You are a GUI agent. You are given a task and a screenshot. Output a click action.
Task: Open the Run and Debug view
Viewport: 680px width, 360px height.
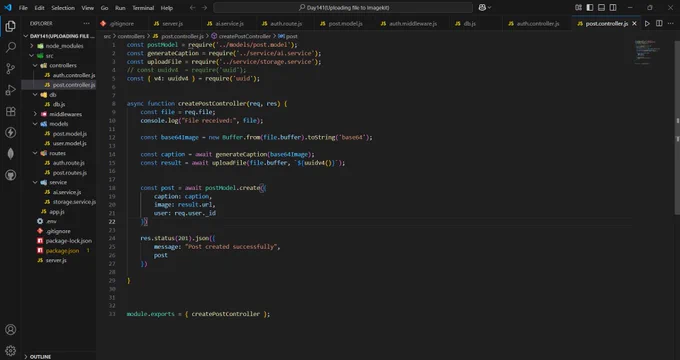coord(10,90)
